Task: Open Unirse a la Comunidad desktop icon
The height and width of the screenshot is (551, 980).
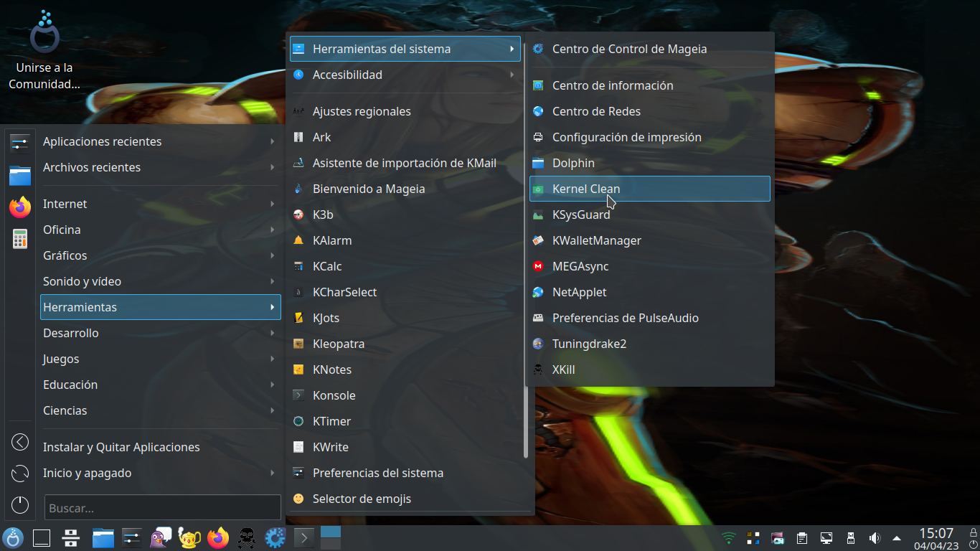Action: 44,50
